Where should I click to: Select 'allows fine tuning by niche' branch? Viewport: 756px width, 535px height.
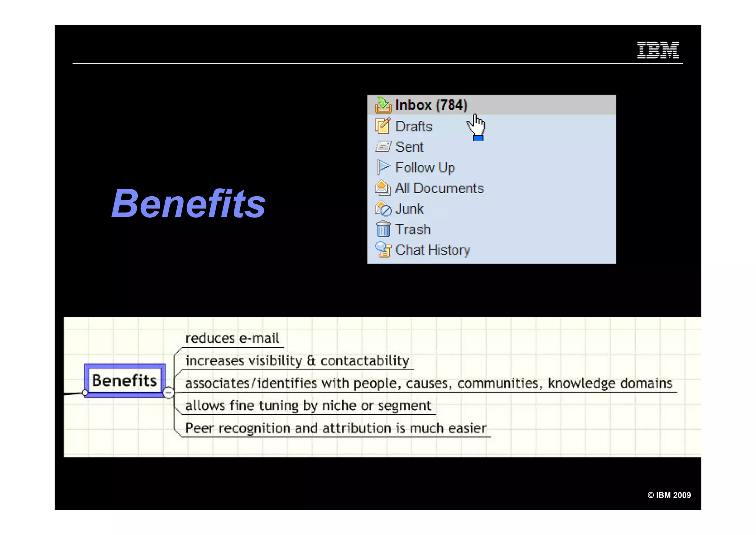tap(308, 406)
